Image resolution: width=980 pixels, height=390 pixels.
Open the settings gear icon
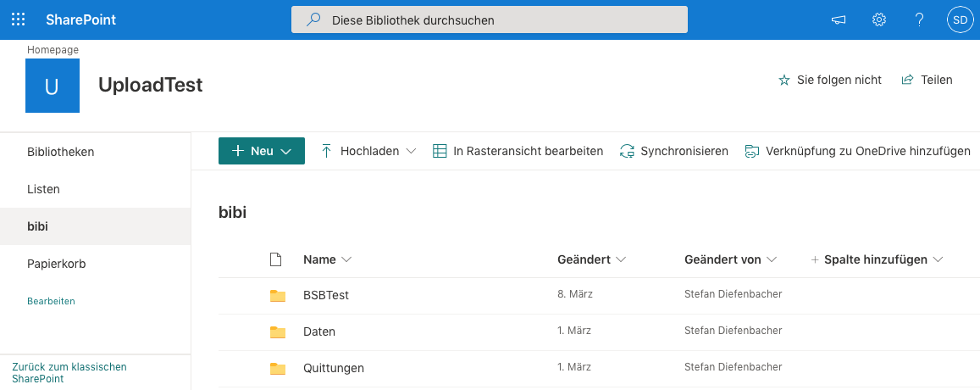(x=879, y=19)
